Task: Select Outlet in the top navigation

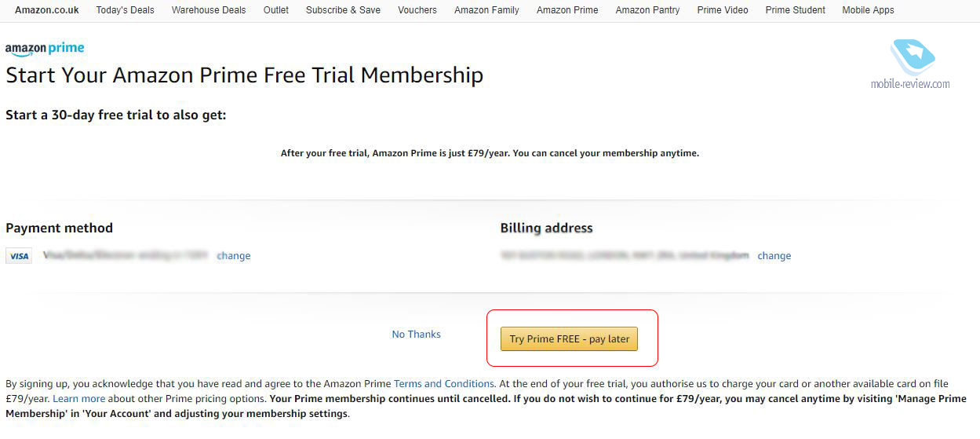Action: 276,10
